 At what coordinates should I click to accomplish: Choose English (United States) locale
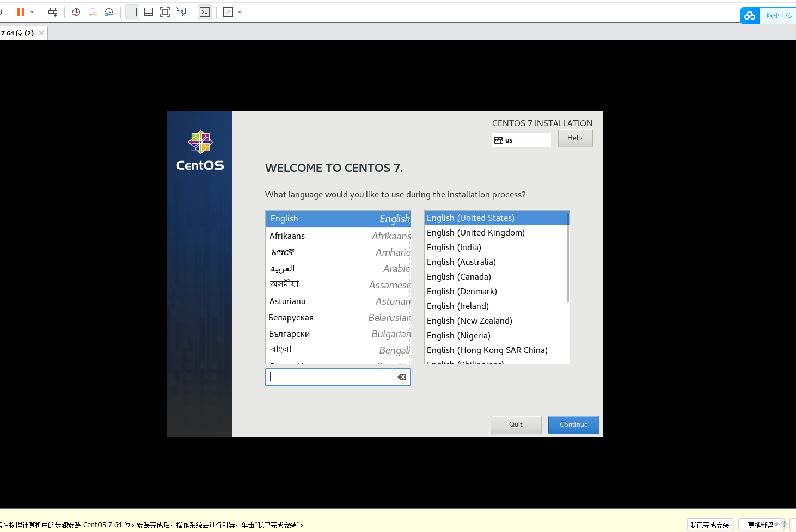(495, 218)
